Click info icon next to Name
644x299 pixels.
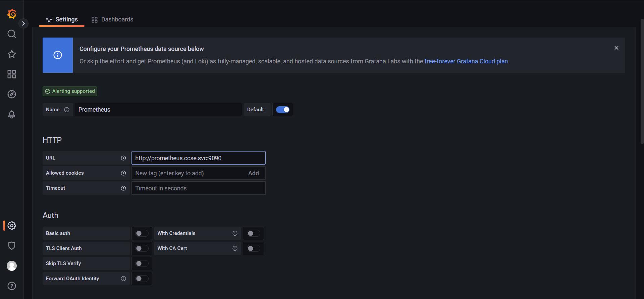pos(67,110)
